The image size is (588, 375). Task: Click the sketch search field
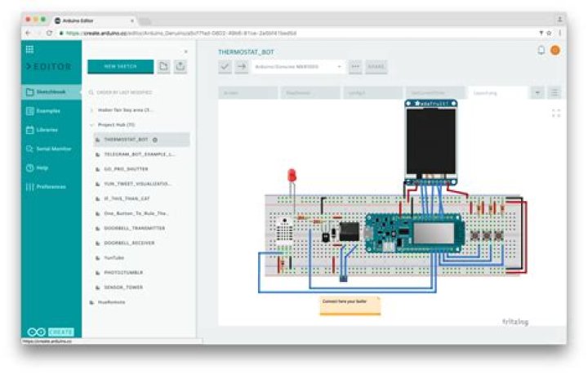pos(139,92)
